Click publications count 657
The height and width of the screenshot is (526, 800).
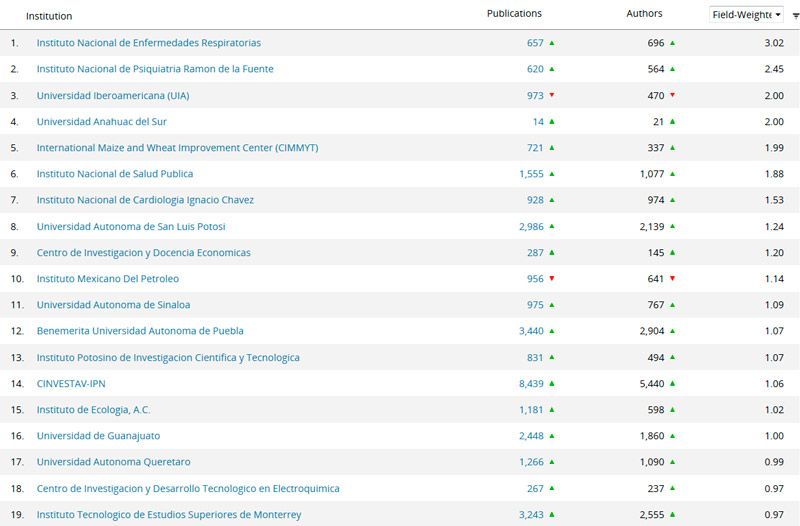pos(535,43)
